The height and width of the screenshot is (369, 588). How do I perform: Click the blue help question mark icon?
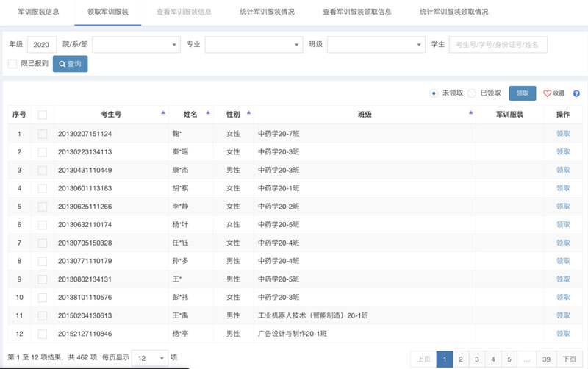576,94
